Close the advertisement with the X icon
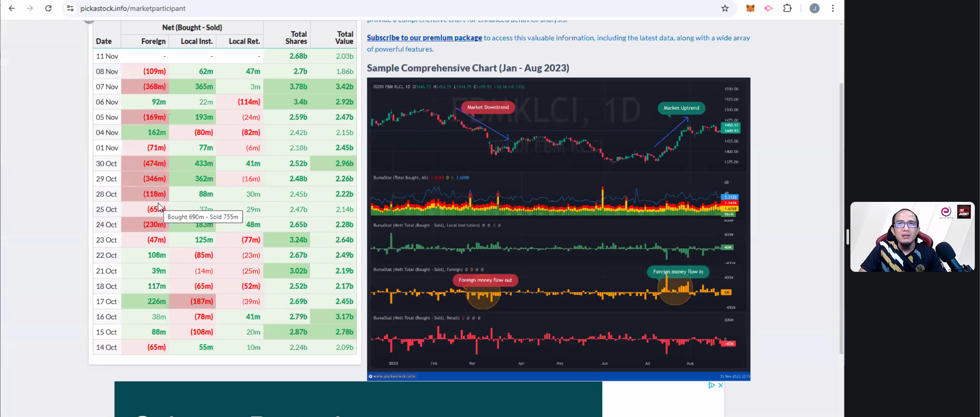 (720, 386)
